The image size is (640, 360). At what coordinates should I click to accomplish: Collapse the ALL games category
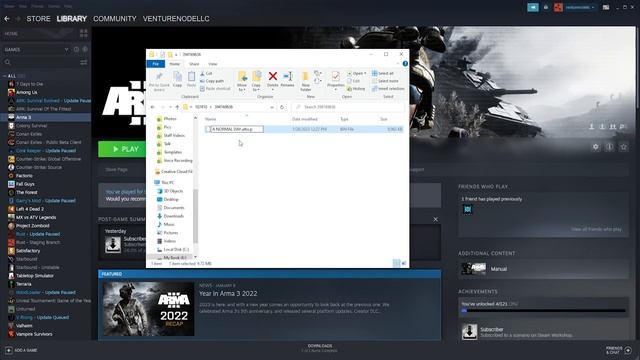[4, 76]
